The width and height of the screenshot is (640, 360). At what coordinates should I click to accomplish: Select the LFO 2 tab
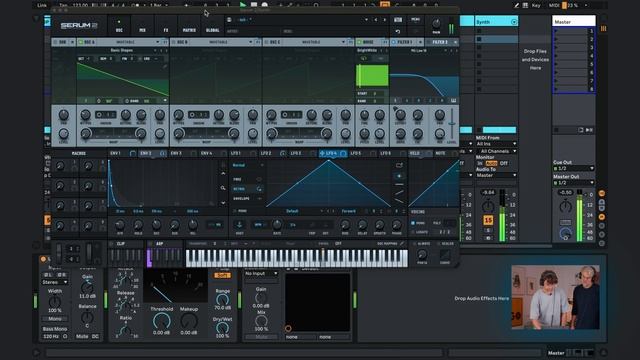266,153
